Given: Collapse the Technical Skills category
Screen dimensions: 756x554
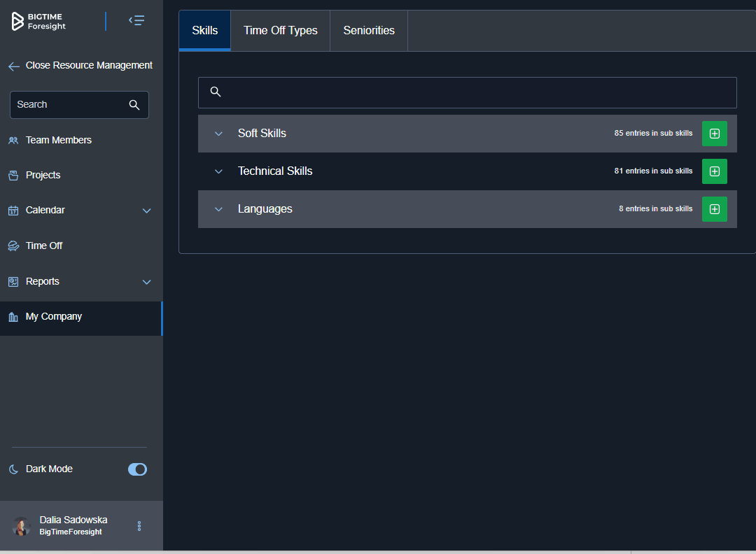Looking at the screenshot, I should tap(218, 171).
